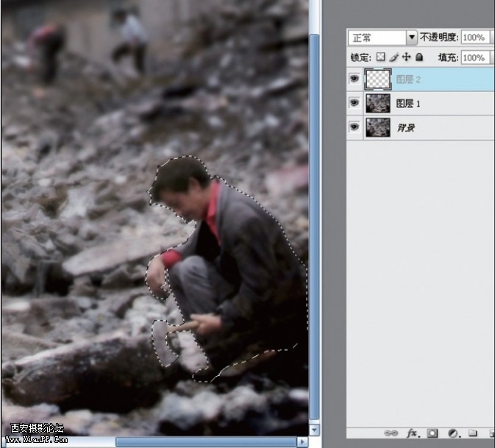Image resolution: width=495 pixels, height=448 pixels.
Task: Select layer named 图层 2
Action: coord(408,79)
